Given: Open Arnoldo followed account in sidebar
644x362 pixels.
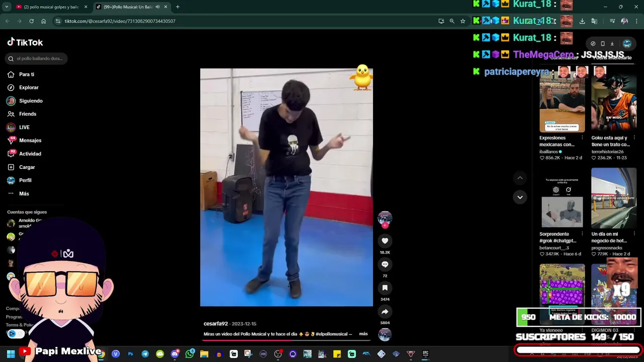Looking at the screenshot, I should coord(25,223).
